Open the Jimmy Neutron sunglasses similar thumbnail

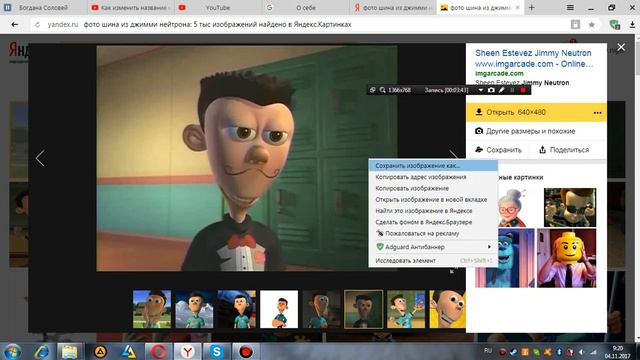[570, 207]
